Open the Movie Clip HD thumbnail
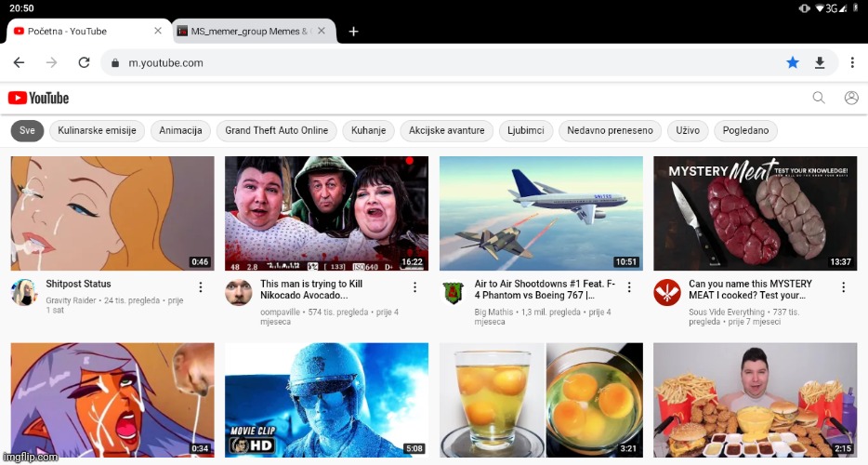The height and width of the screenshot is (465, 868). 326,400
